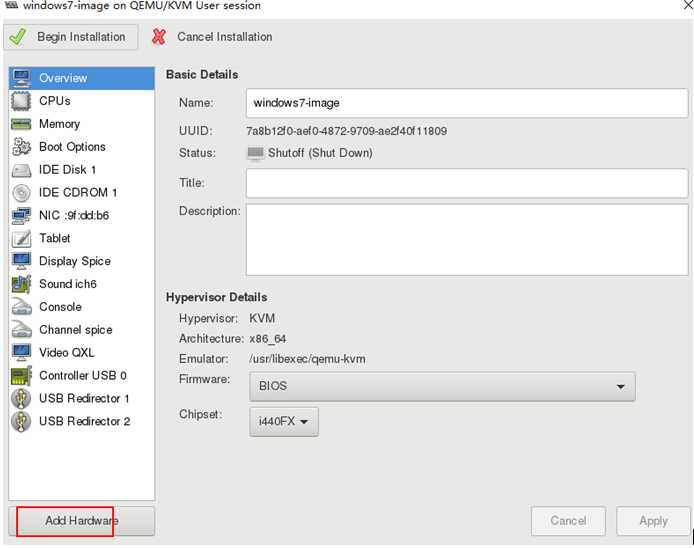The image size is (694, 548).
Task: Open the Firmware BIOS dropdown
Action: [x=441, y=386]
